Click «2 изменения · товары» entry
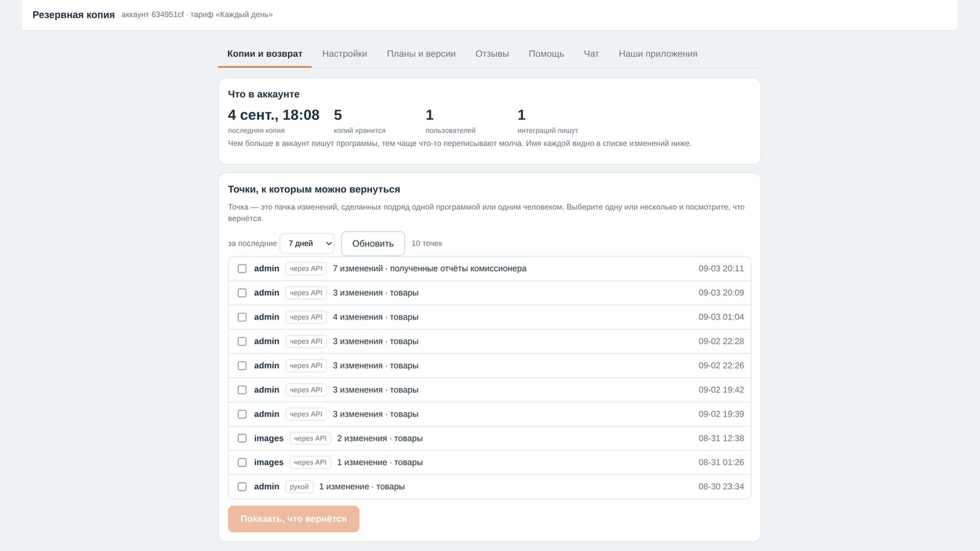Image resolution: width=980 pixels, height=551 pixels. [x=380, y=438]
